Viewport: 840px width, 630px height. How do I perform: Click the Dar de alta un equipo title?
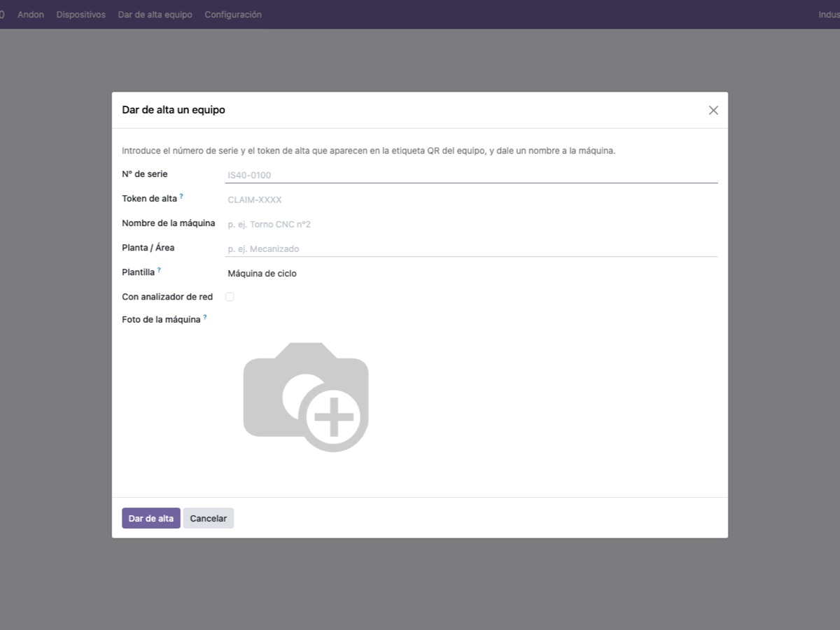pos(174,110)
